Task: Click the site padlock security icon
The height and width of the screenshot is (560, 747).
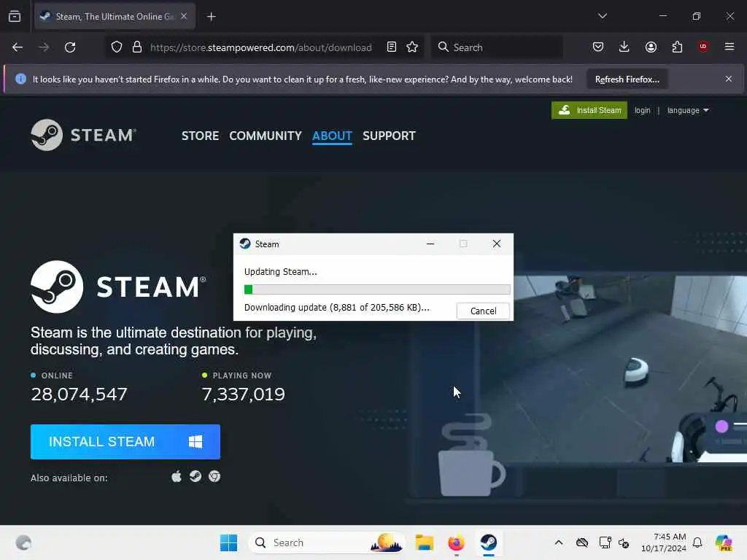Action: pos(137,47)
